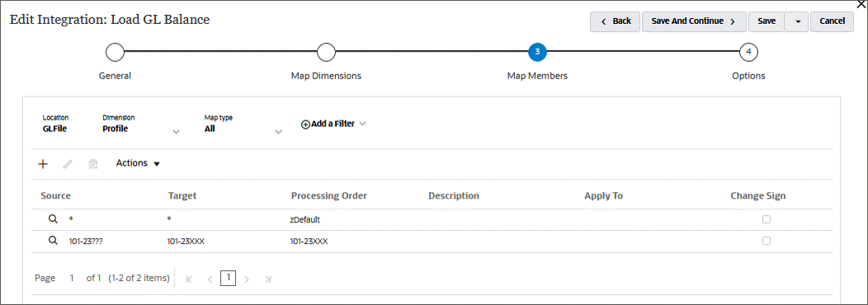The width and height of the screenshot is (868, 305).
Task: Click magnifier icon for the 101-23??? row
Action: (x=53, y=241)
